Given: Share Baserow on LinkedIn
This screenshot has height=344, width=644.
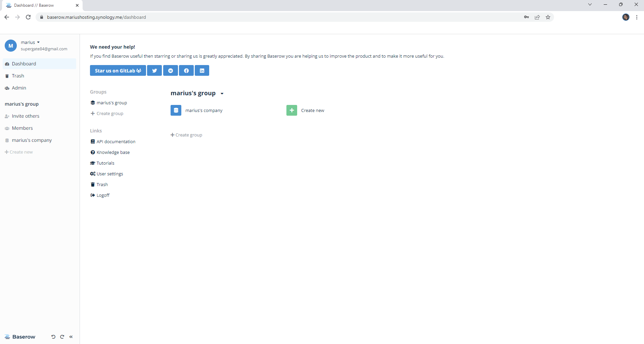Looking at the screenshot, I should (x=202, y=70).
